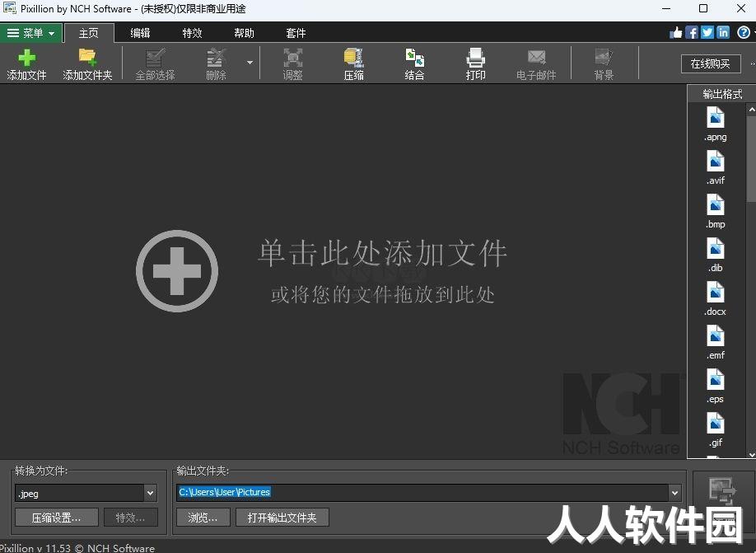
Task: Click the output format scrollbar up arrow
Action: click(x=752, y=110)
